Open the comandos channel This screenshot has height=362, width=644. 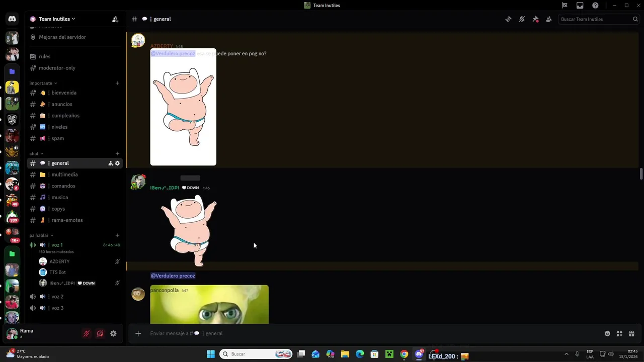click(x=74, y=186)
